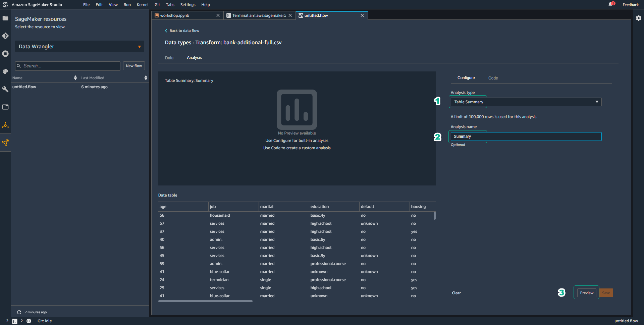This screenshot has width=644, height=325.
Task: Click the terminal icon in status bar
Action: 15,321
